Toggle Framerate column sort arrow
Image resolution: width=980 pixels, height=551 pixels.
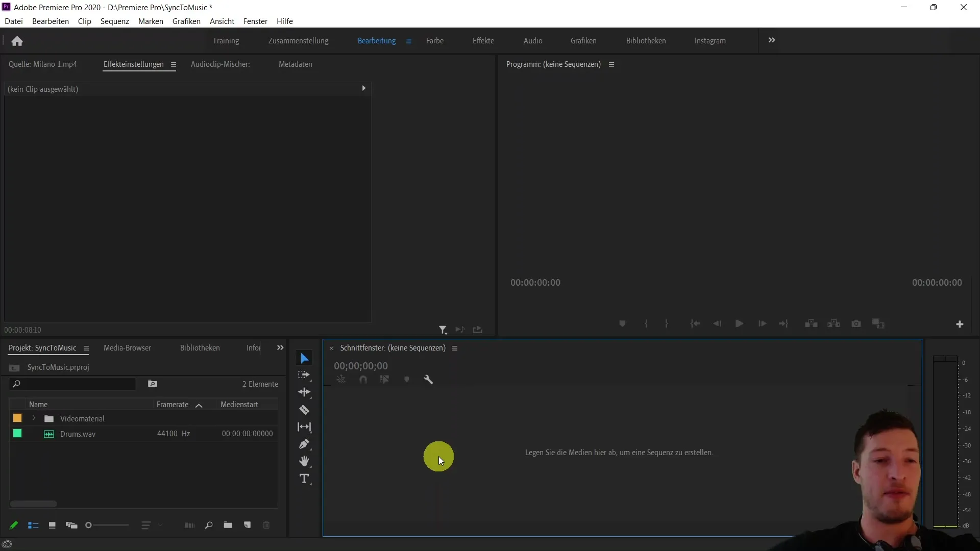tap(199, 405)
